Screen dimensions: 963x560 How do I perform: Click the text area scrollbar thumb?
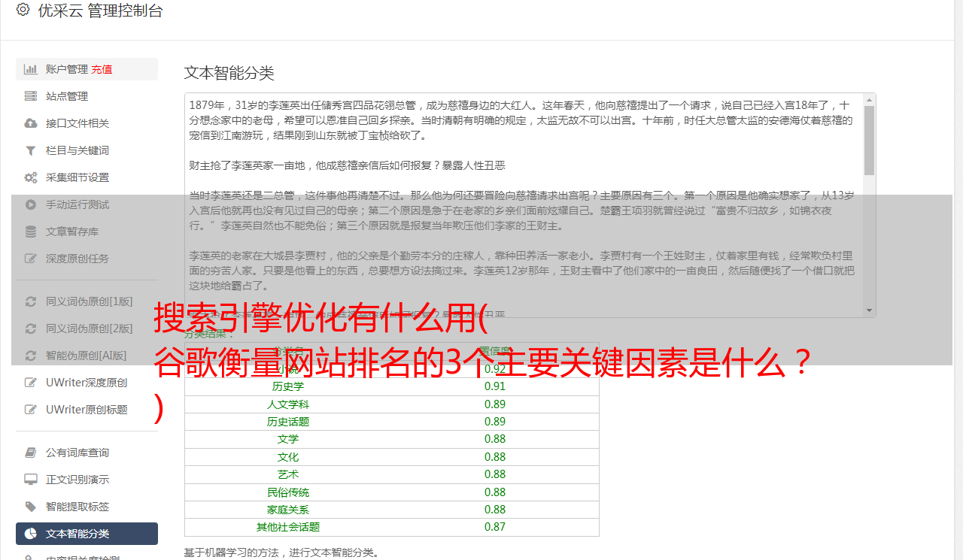pyautogui.click(x=870, y=141)
